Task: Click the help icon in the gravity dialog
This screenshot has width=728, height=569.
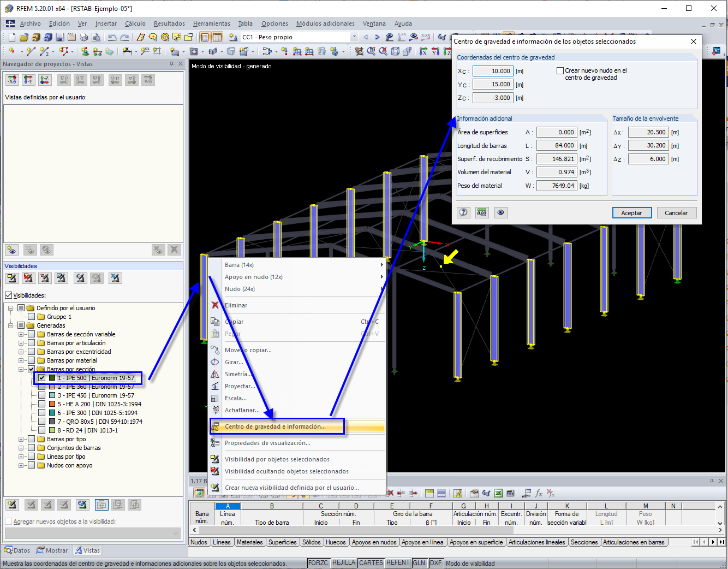Action: 464,212
